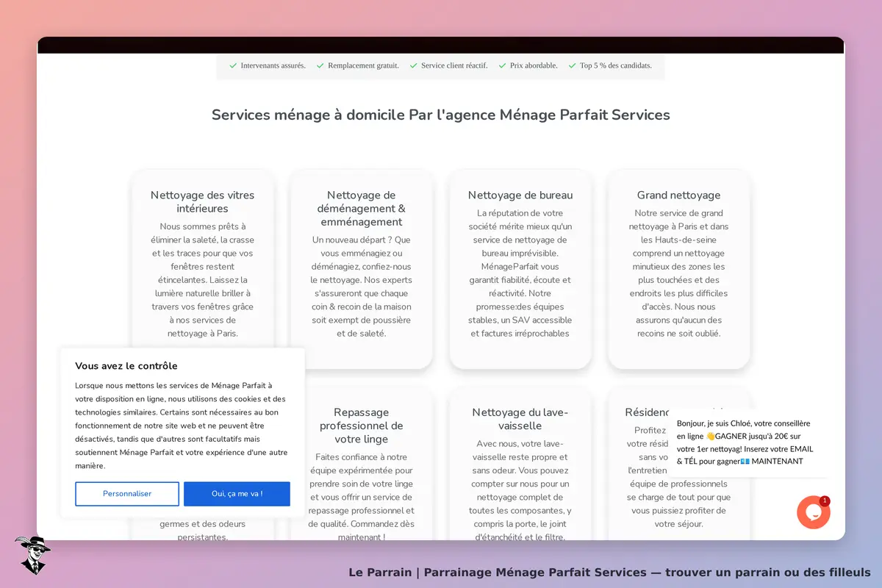Accept cookies with Oui, ça me va !
Viewport: 882px width, 588px height.
(x=237, y=494)
